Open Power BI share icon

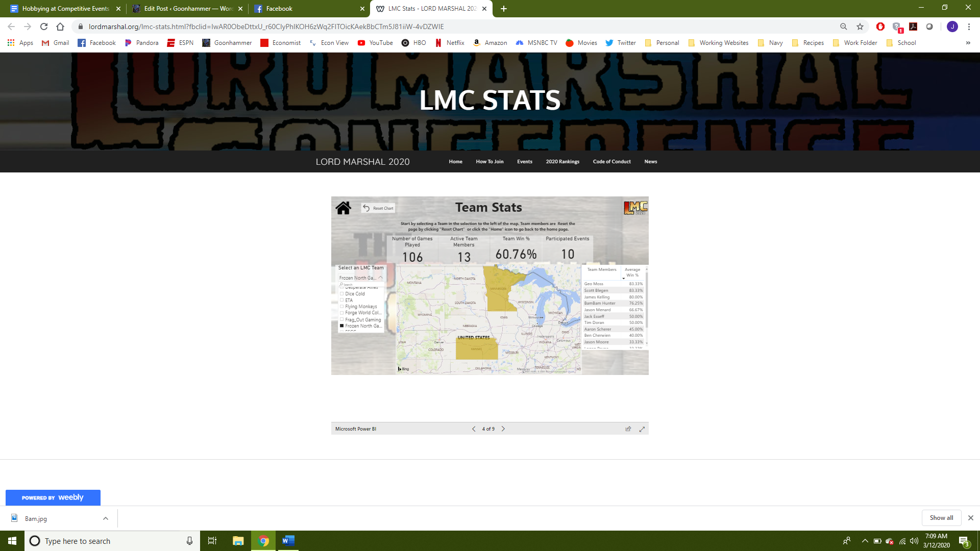pos(628,429)
